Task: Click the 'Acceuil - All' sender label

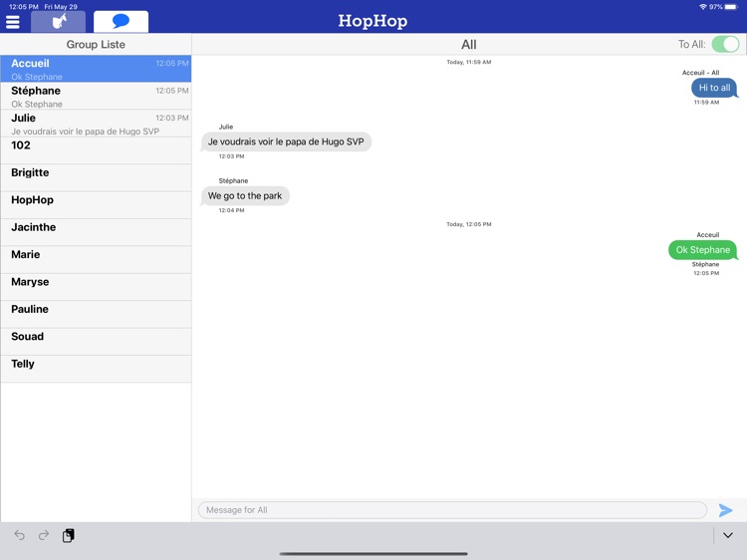Action: tap(700, 73)
